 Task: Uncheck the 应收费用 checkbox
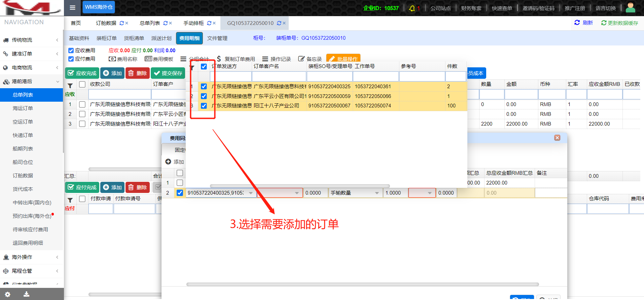click(x=71, y=51)
